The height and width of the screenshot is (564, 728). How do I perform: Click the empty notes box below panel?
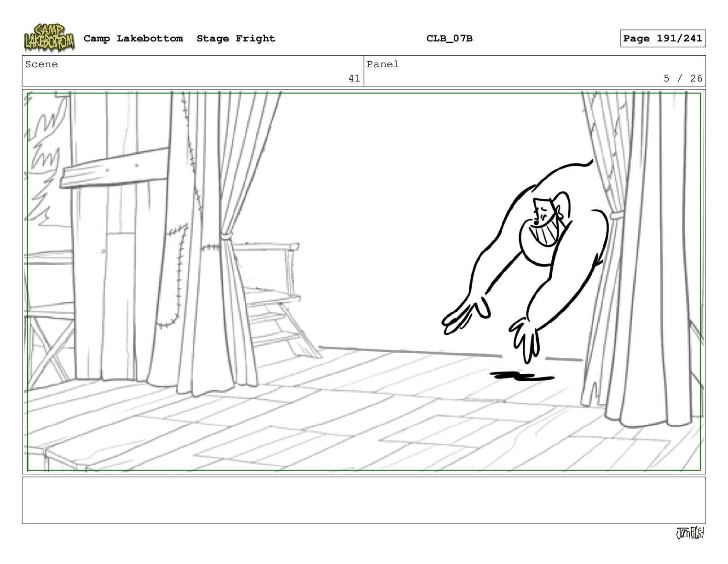pos(364,500)
